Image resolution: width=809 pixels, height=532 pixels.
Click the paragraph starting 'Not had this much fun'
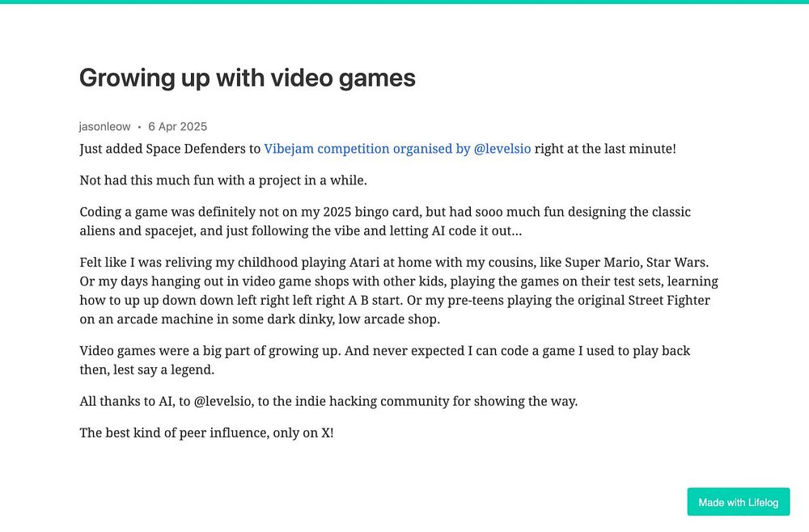223,180
